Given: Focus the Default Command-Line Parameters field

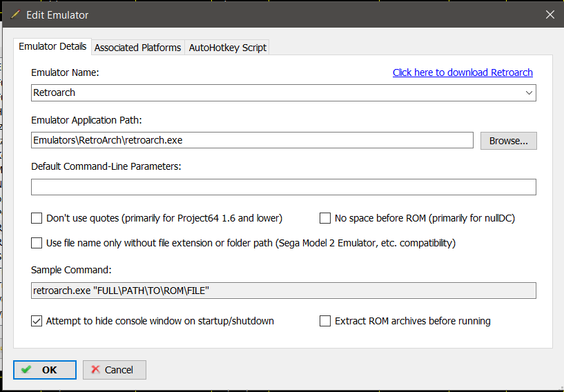Looking at the screenshot, I should click(x=284, y=187).
